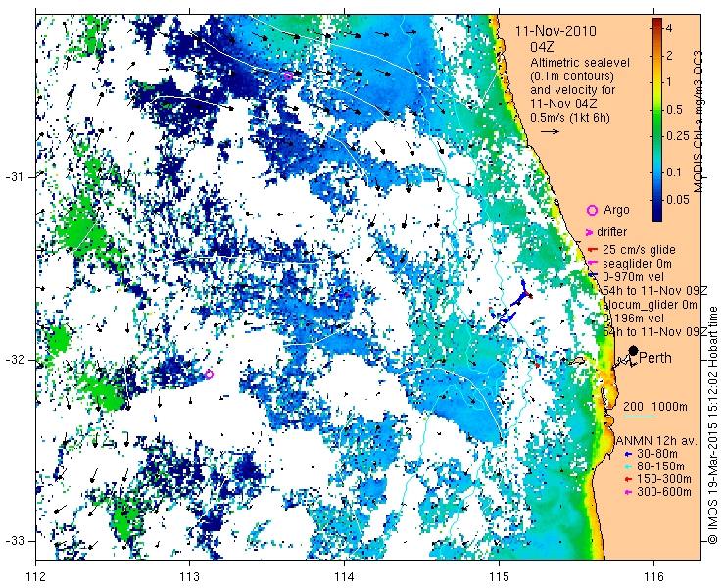Click the Rottnest Island outline west of Perth

(577, 361)
